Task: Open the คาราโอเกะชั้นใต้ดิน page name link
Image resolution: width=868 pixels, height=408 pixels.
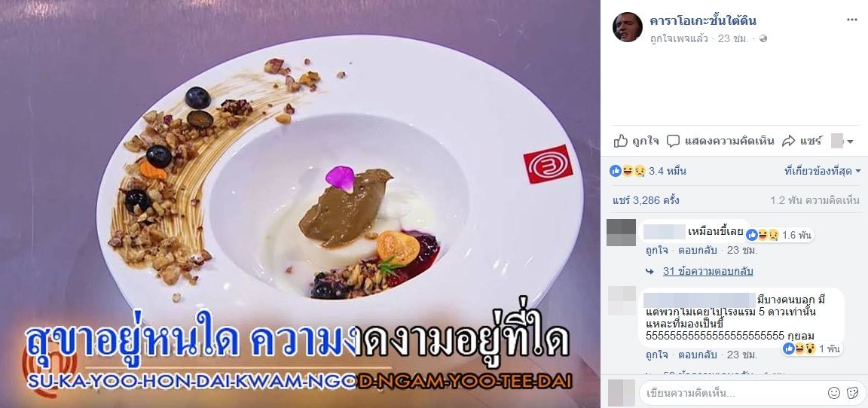Action: (x=703, y=21)
